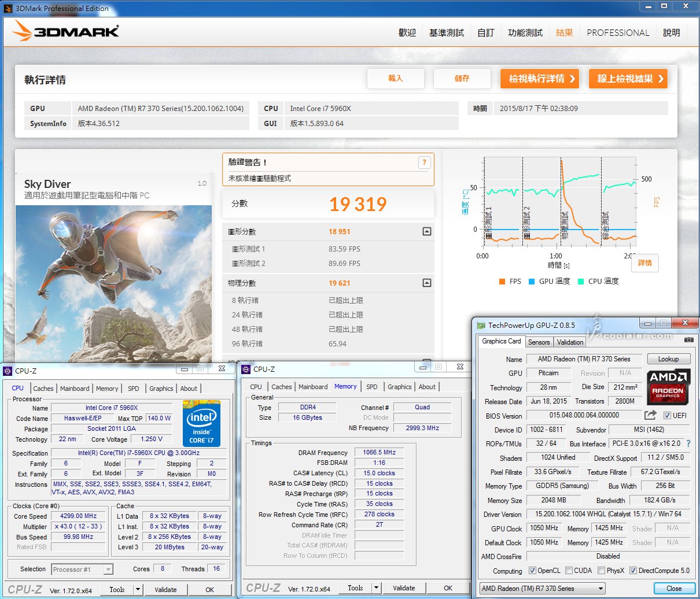Click the GPU-Z BIOS share/export icon
Screen dimensions: 700x599
coord(651,415)
